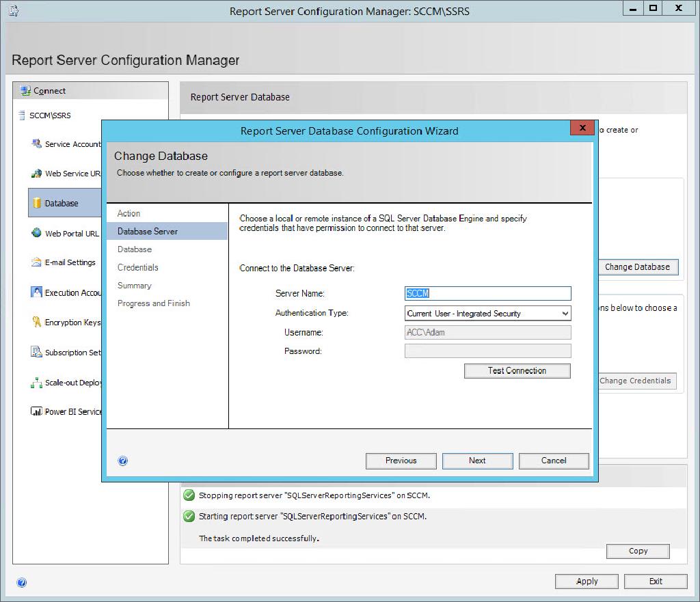
Task: Select Summary wizard step
Action: (135, 285)
